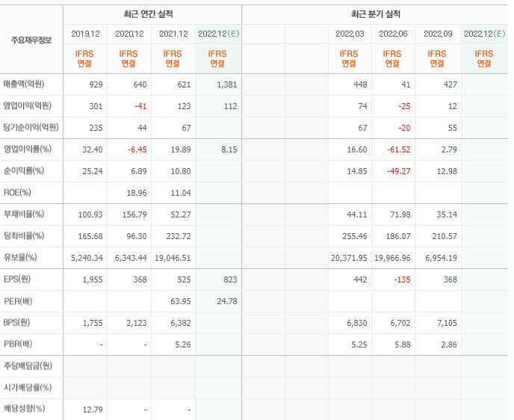The width and height of the screenshot is (514, 420).
Task: Click the debt ratio value 71.98
Action: tap(400, 214)
